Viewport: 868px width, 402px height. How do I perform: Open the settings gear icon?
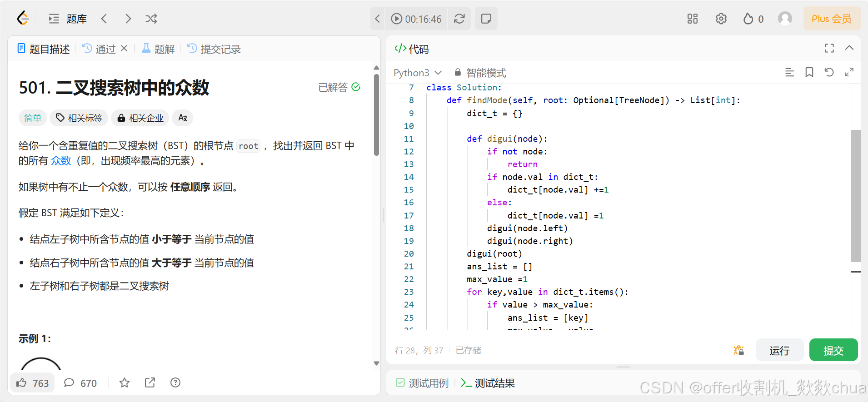[x=721, y=19]
